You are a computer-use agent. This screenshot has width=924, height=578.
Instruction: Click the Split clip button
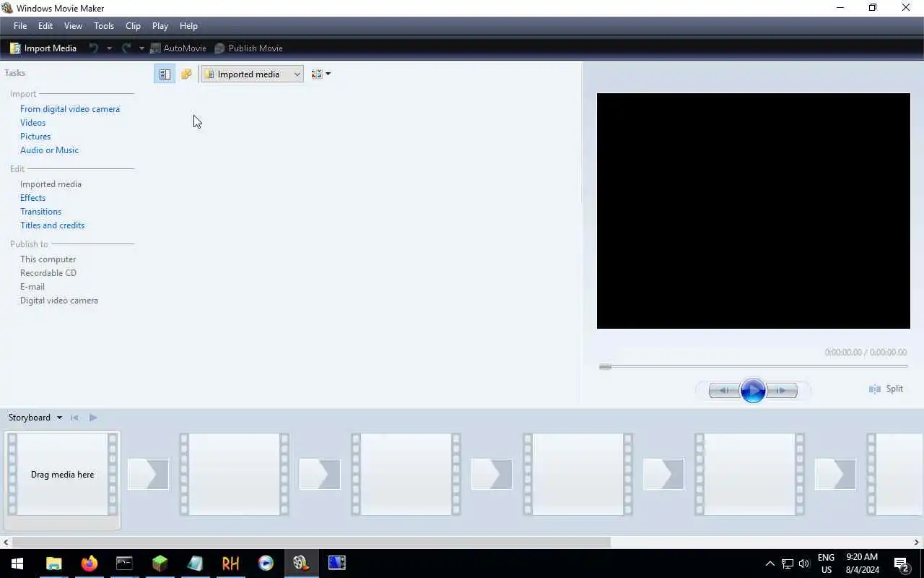point(886,389)
